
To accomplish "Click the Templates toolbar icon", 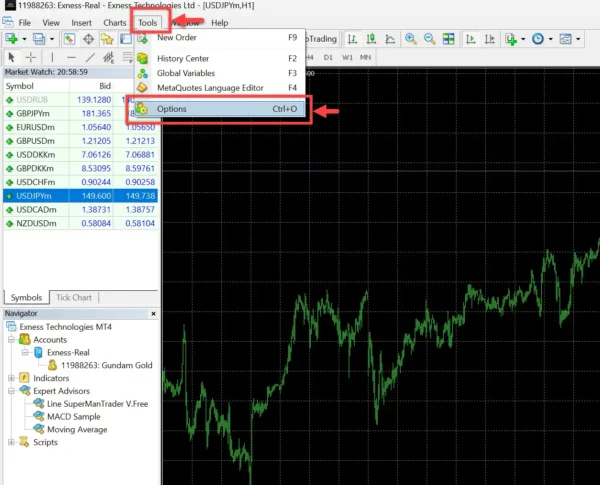I will tap(565, 39).
